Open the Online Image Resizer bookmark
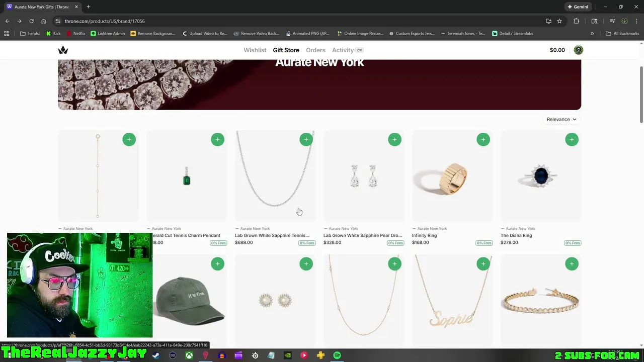The height and width of the screenshot is (362, 644). [x=360, y=33]
